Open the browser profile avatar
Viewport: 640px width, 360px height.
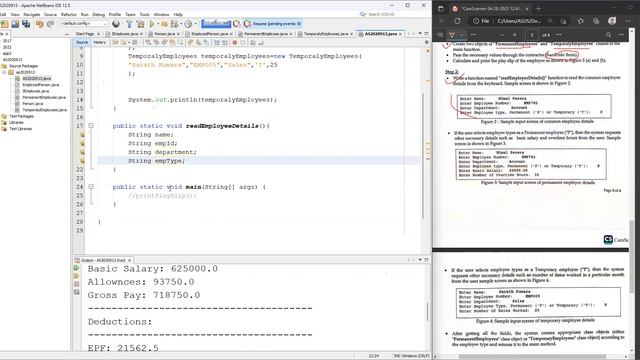pos(612,21)
